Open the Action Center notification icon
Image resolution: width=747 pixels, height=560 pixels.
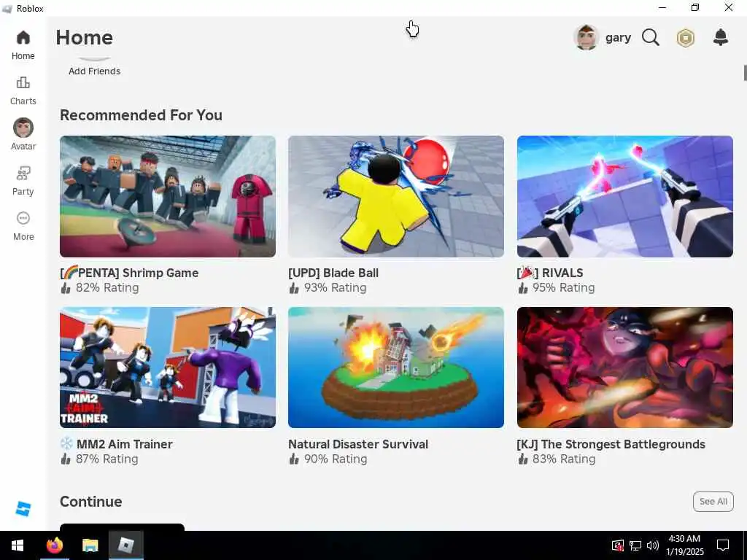coord(723,545)
